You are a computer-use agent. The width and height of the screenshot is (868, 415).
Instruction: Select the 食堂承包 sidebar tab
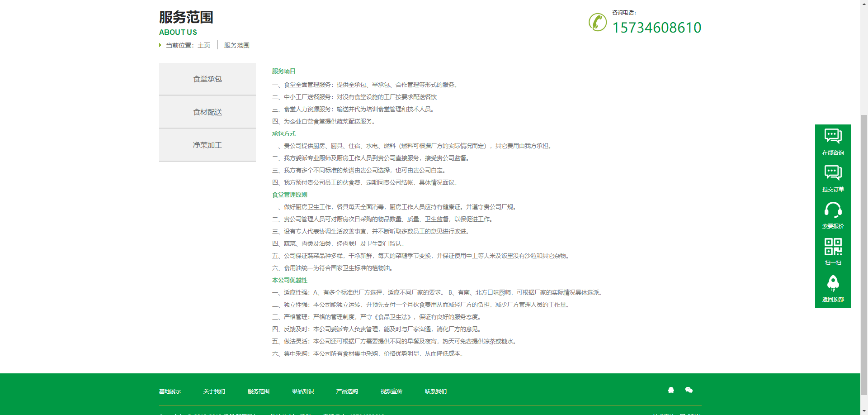tap(208, 79)
